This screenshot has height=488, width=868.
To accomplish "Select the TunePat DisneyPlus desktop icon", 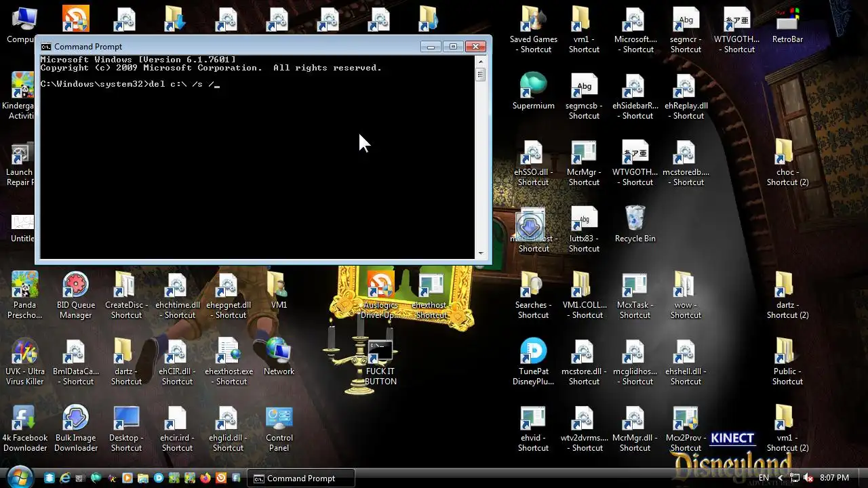I will (x=534, y=361).
